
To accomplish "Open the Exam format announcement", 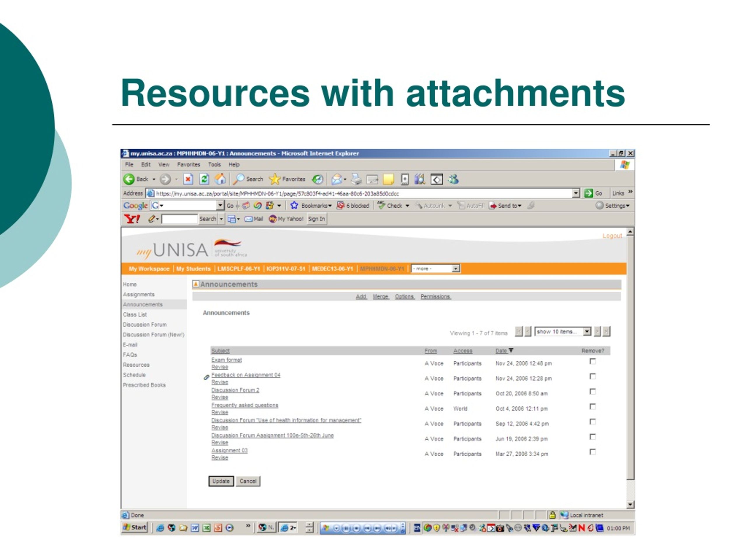I will click(x=227, y=360).
